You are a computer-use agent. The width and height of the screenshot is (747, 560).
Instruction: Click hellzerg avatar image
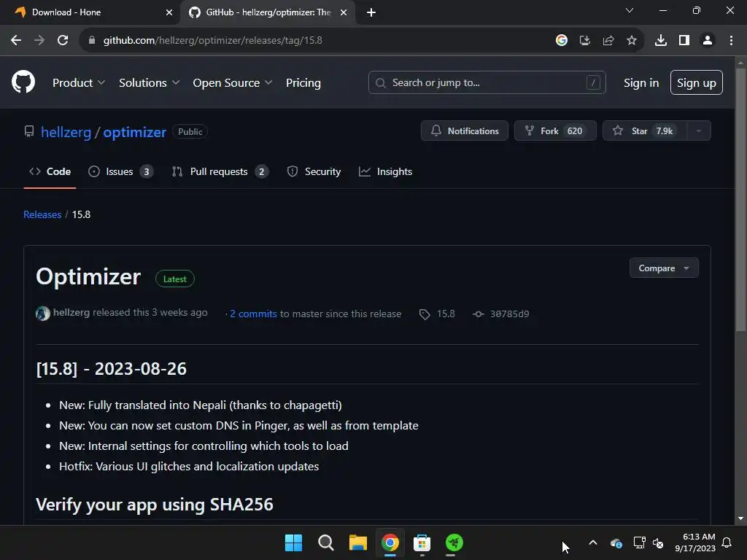pos(42,314)
